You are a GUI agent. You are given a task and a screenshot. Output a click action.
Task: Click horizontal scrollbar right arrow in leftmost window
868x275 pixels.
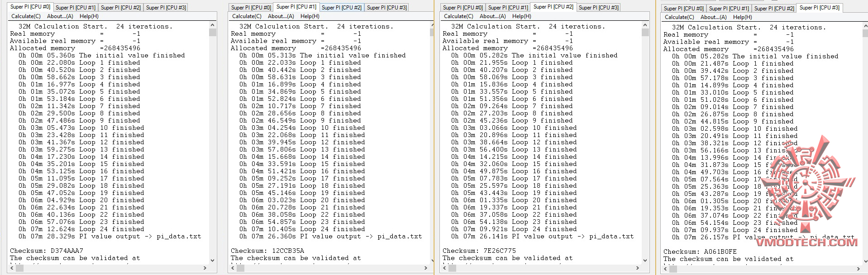(x=206, y=268)
